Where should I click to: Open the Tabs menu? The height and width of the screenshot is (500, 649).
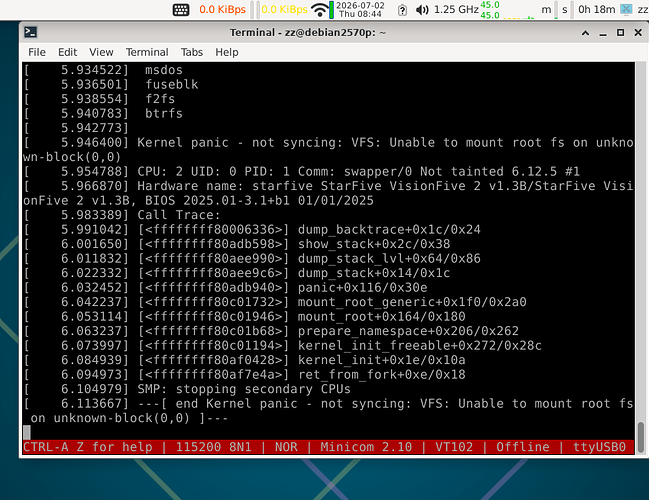click(x=192, y=52)
